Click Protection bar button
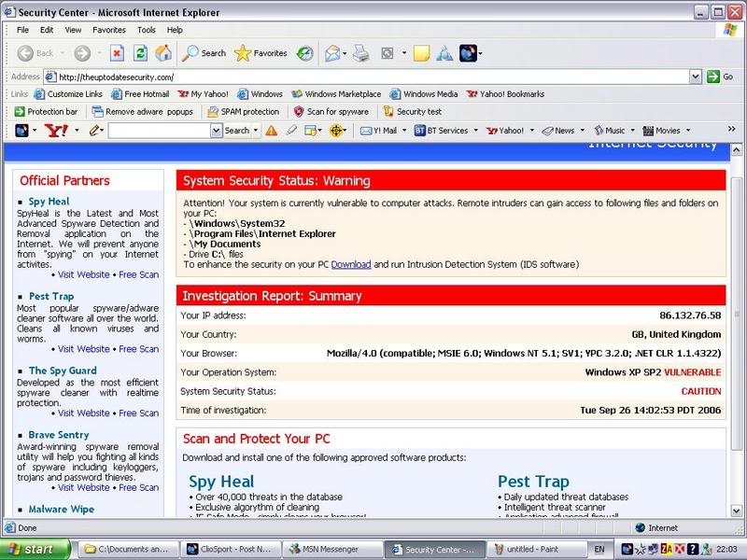The image size is (747, 560). (46, 111)
